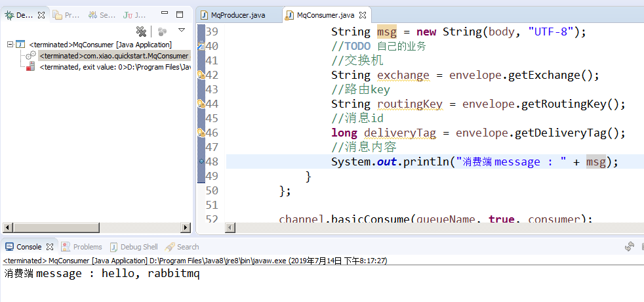Click Debug view scrollbar right arrow

[186, 227]
